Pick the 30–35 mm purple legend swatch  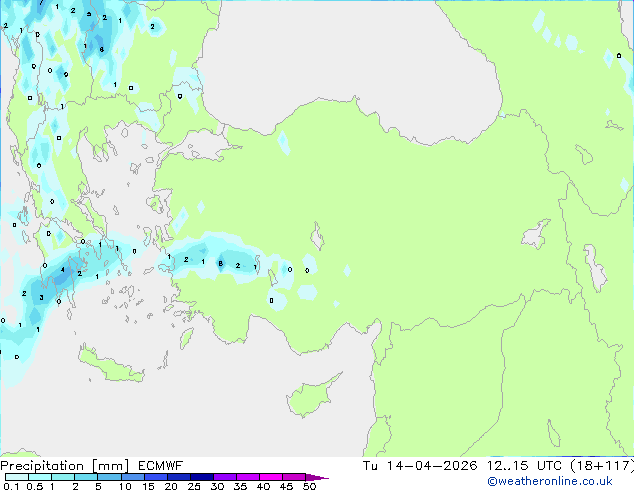(x=224, y=477)
